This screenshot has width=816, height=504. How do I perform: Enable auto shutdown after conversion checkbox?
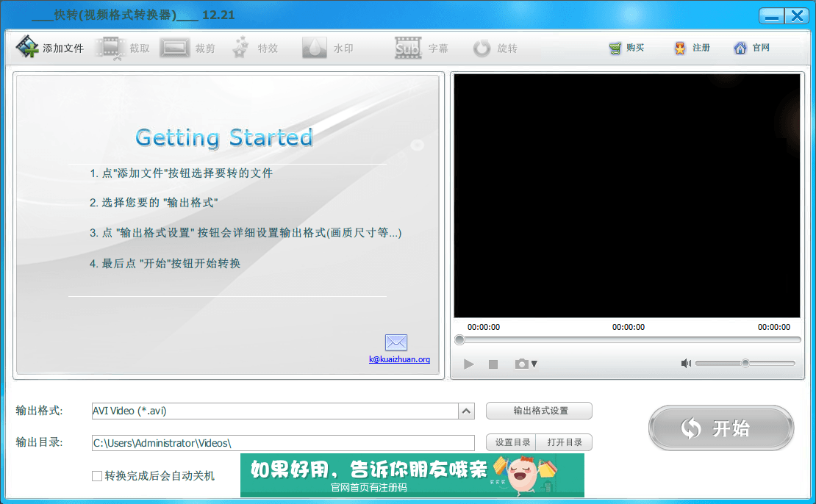pyautogui.click(x=97, y=476)
